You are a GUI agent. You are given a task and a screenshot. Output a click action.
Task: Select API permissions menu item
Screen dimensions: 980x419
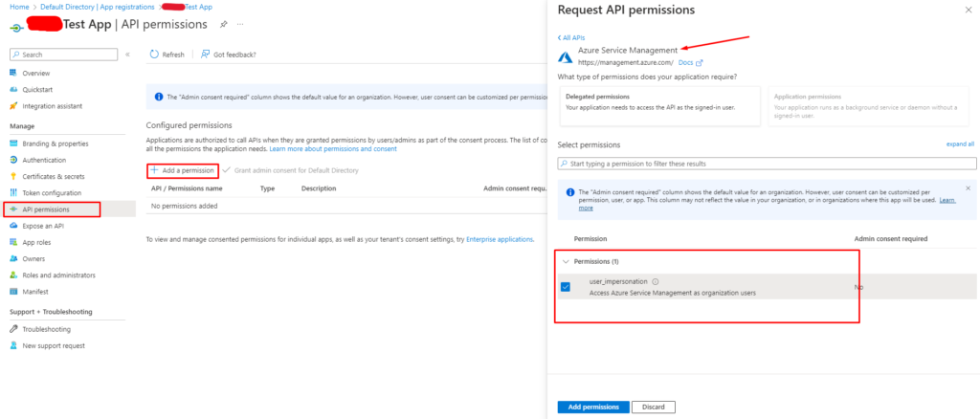coord(46,209)
